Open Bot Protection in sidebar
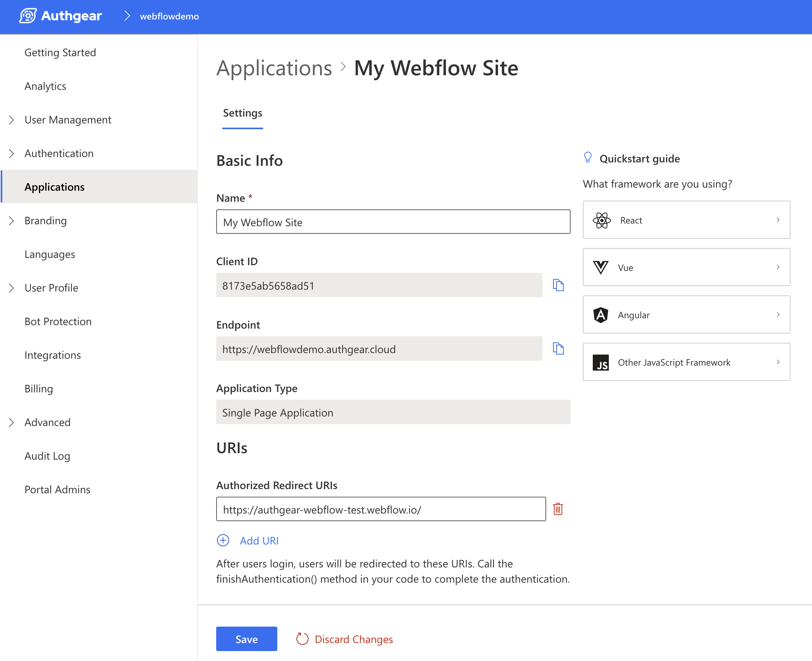 click(x=58, y=322)
